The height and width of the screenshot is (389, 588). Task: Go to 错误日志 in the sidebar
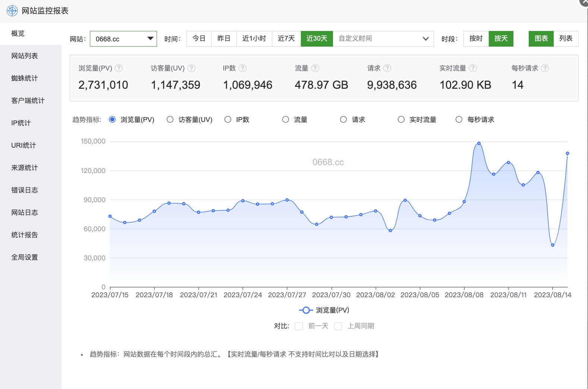click(25, 190)
